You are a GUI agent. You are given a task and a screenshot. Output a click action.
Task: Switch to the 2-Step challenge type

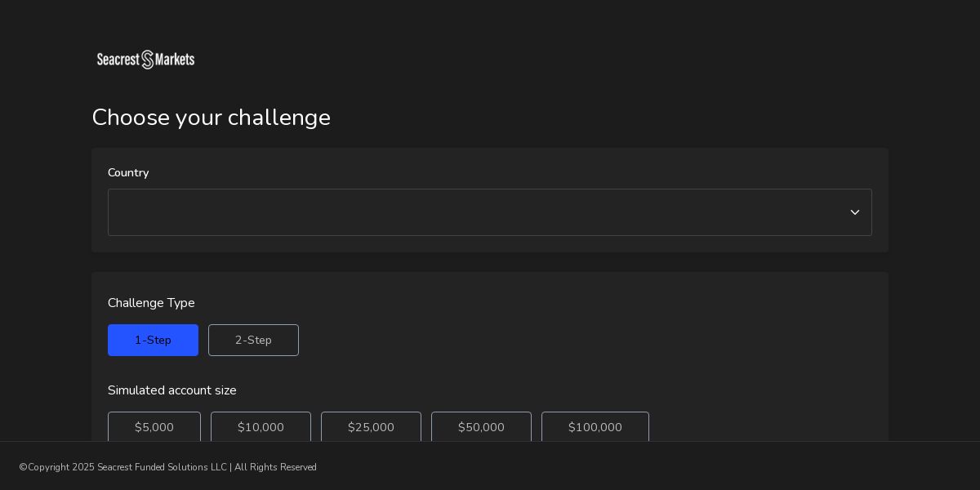253,340
